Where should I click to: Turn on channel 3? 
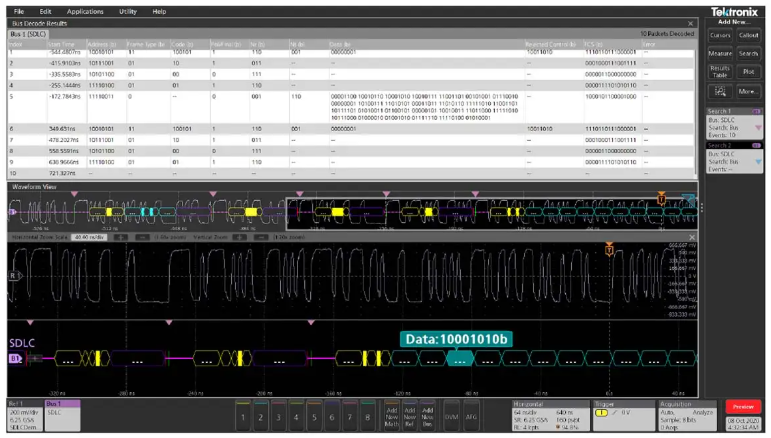pos(278,417)
